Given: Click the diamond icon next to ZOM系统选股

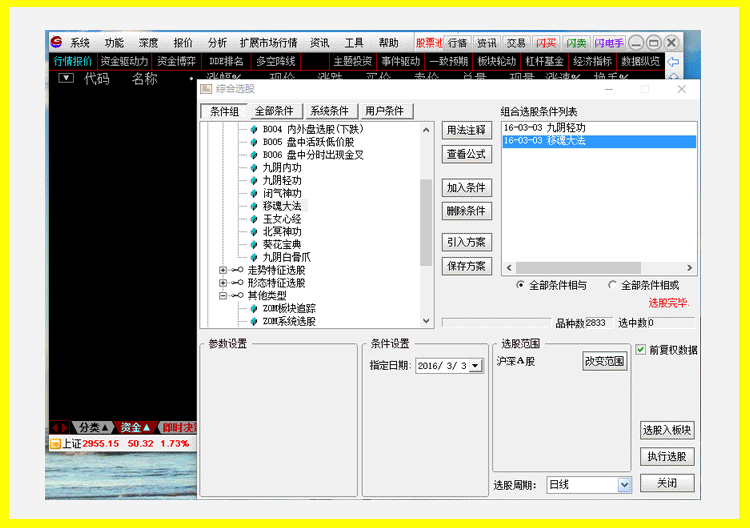Looking at the screenshot, I should tap(254, 321).
